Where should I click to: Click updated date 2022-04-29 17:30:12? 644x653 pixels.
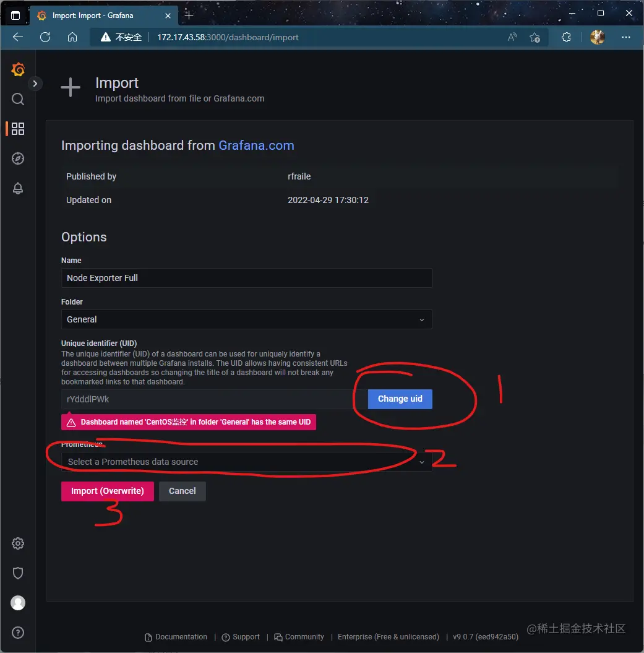click(x=328, y=200)
